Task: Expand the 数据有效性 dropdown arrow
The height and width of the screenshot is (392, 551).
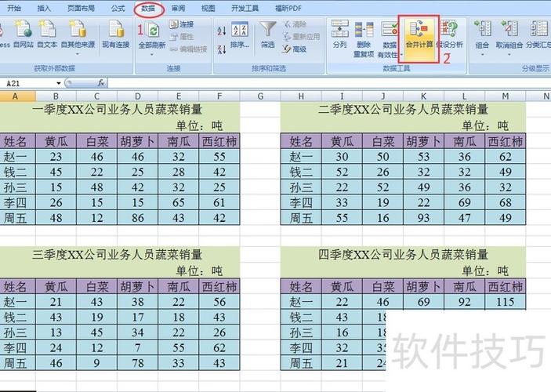Action: coord(401,55)
